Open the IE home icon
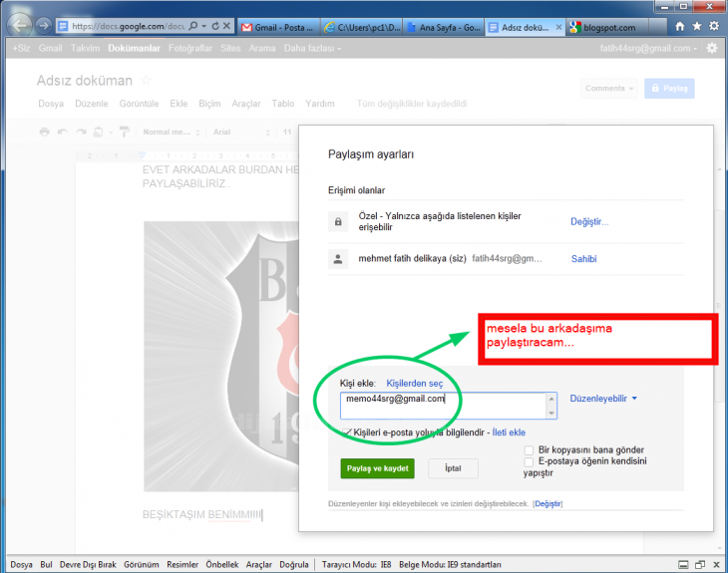The width and height of the screenshot is (728, 573). click(x=680, y=27)
